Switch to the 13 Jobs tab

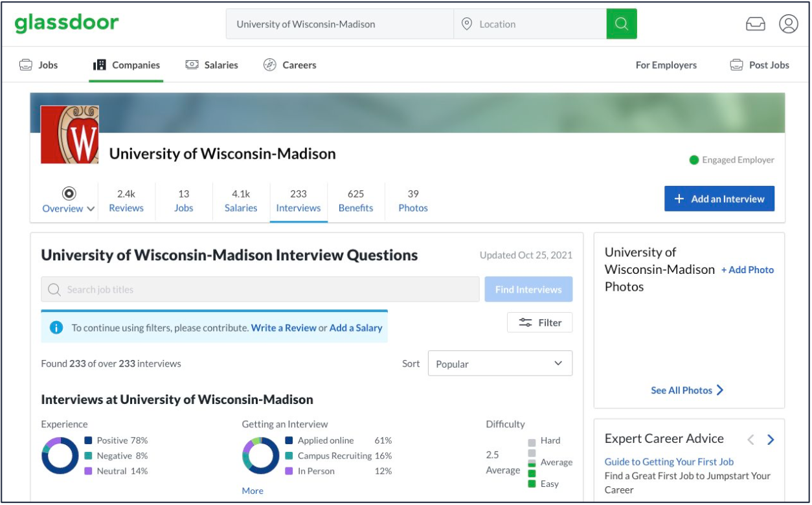tap(184, 201)
